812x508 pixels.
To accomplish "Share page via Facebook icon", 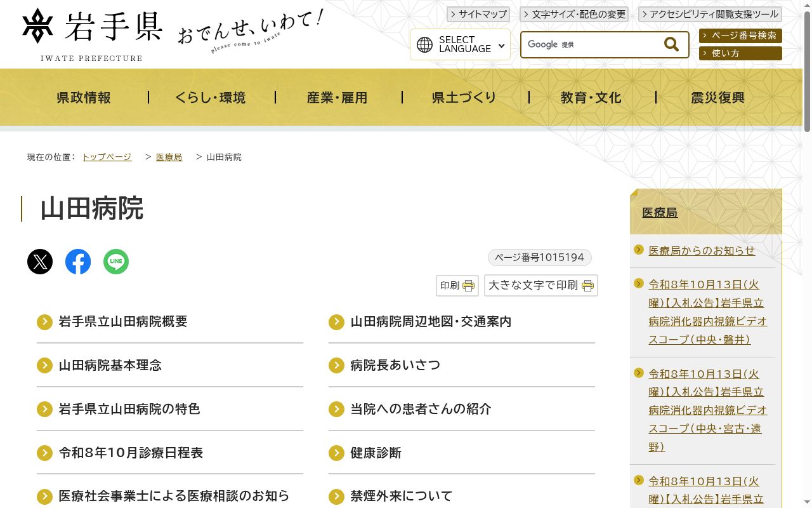I will pos(78,262).
